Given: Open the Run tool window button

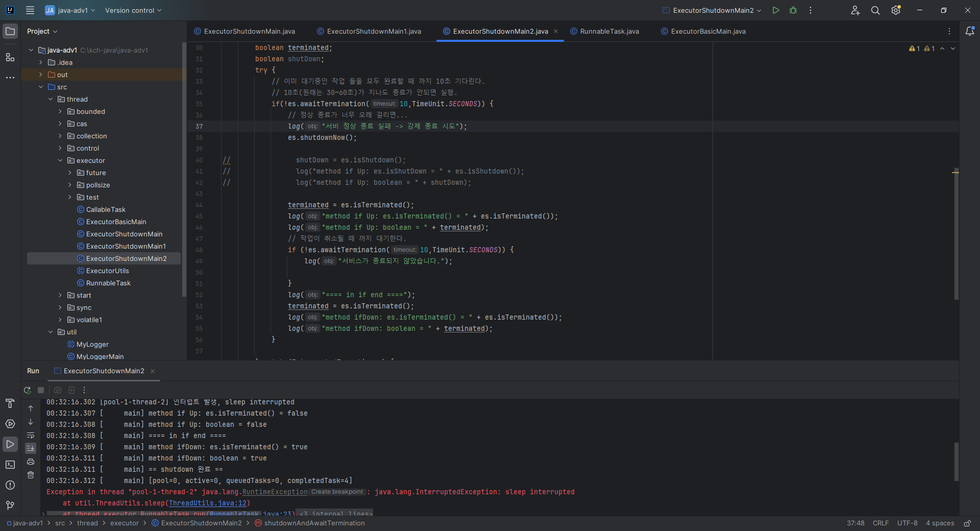Looking at the screenshot, I should [10, 444].
